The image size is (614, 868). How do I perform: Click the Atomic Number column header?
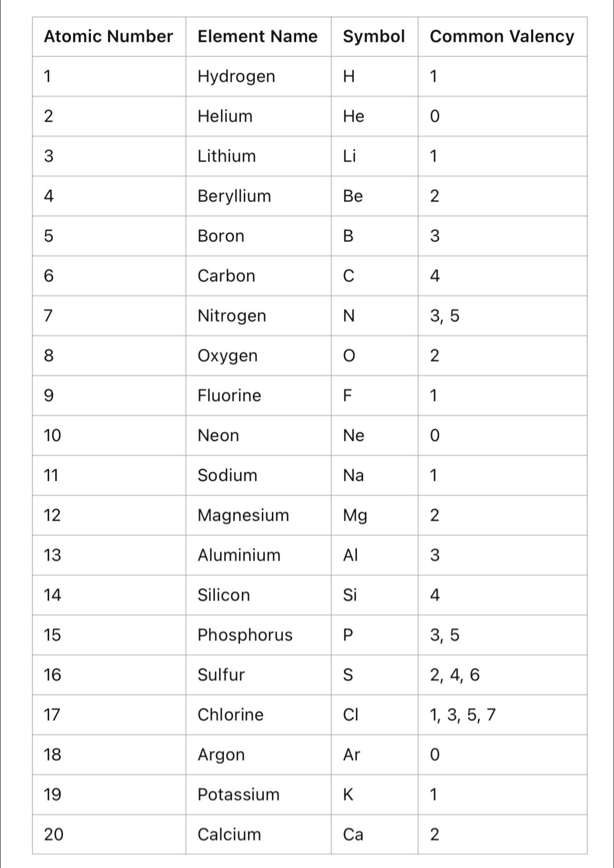[109, 37]
